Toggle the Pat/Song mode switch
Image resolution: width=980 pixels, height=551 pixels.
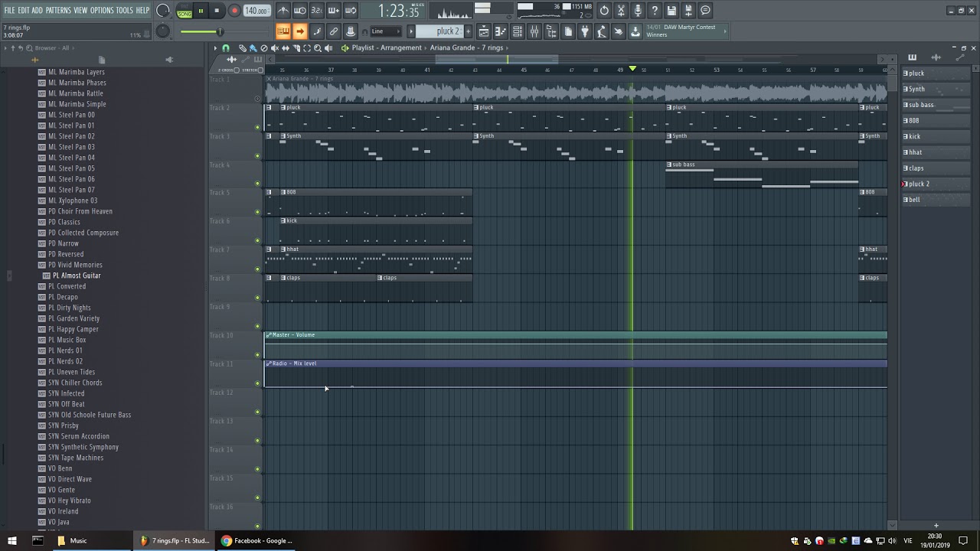point(185,11)
